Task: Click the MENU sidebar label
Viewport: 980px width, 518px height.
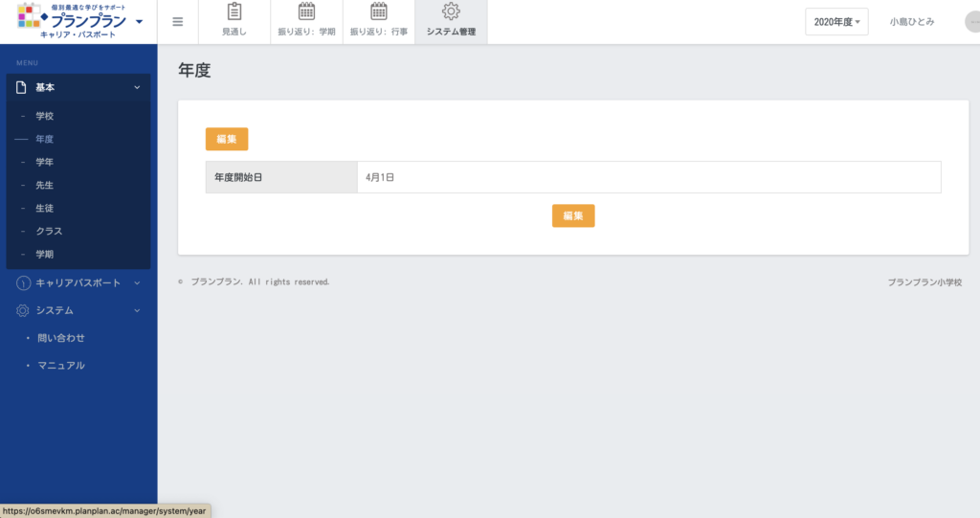Action: tap(27, 63)
